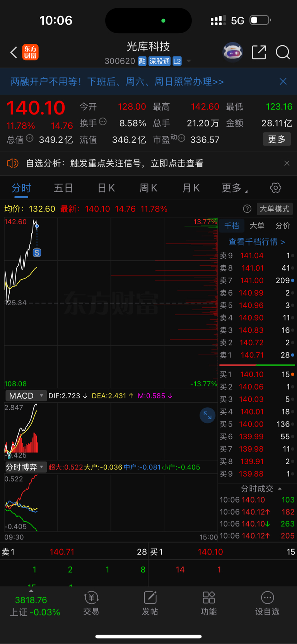Tap the 上证 3818.76 index ticker
Image resolution: width=297 pixels, height=644 pixels.
click(x=35, y=606)
